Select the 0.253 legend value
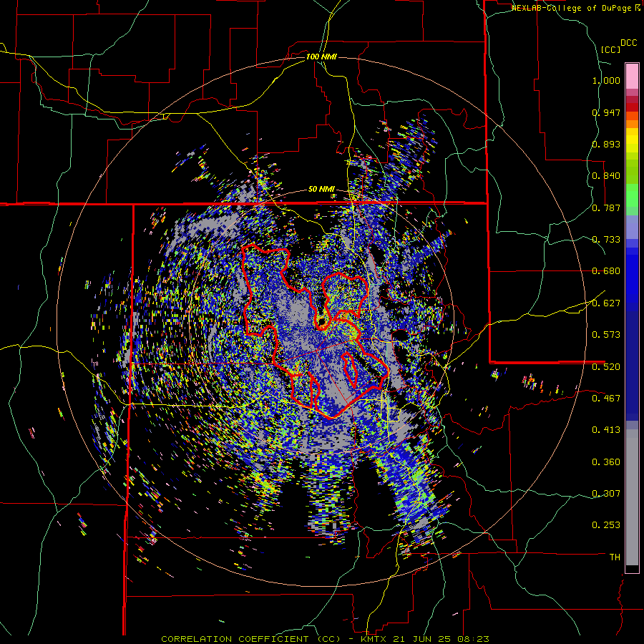 click(606, 525)
